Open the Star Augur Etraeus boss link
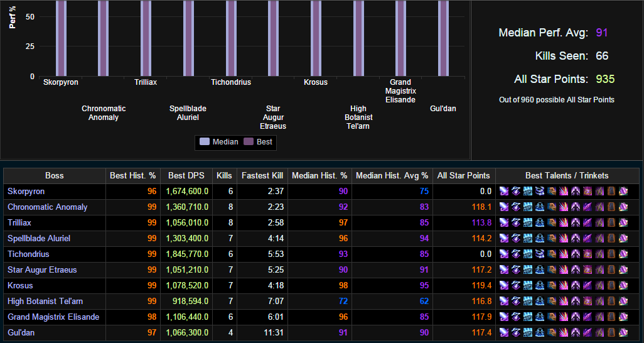The image size is (644, 343). coord(42,269)
